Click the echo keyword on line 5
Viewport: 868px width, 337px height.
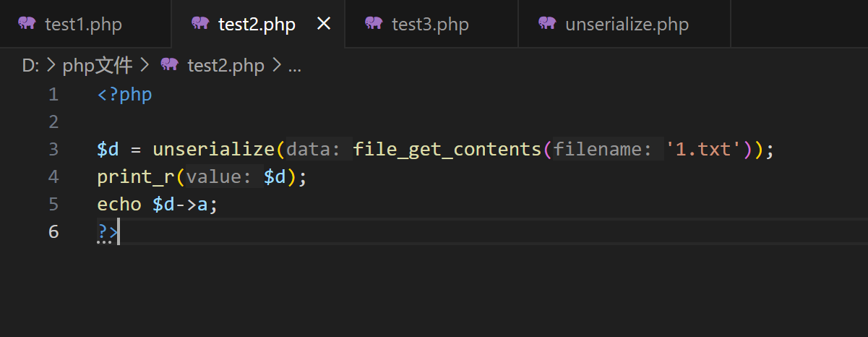coord(119,205)
